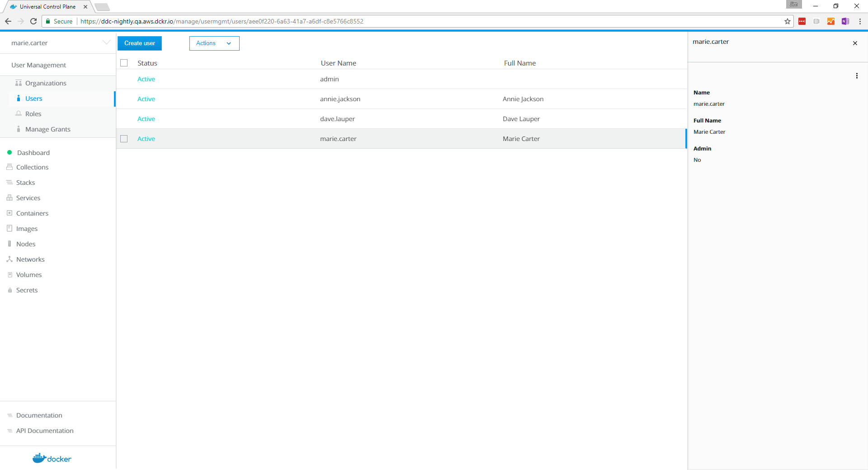Expand the marie.carter account menu chevron

pyautogui.click(x=106, y=42)
